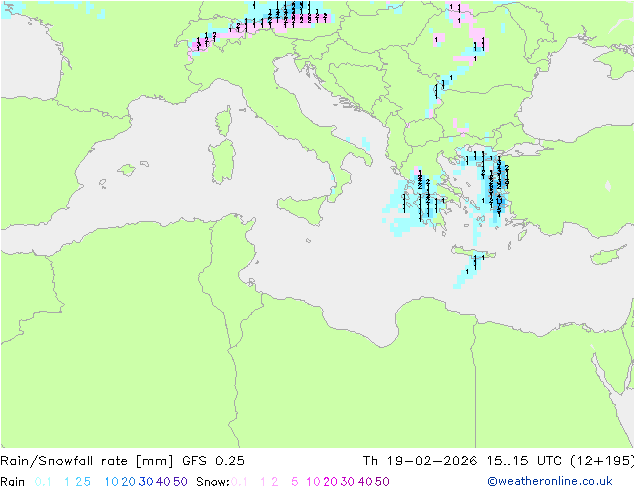Image resolution: width=634 pixels, height=490 pixels.
Task: Pick the Rain legend 30 value
Action: click(x=146, y=482)
